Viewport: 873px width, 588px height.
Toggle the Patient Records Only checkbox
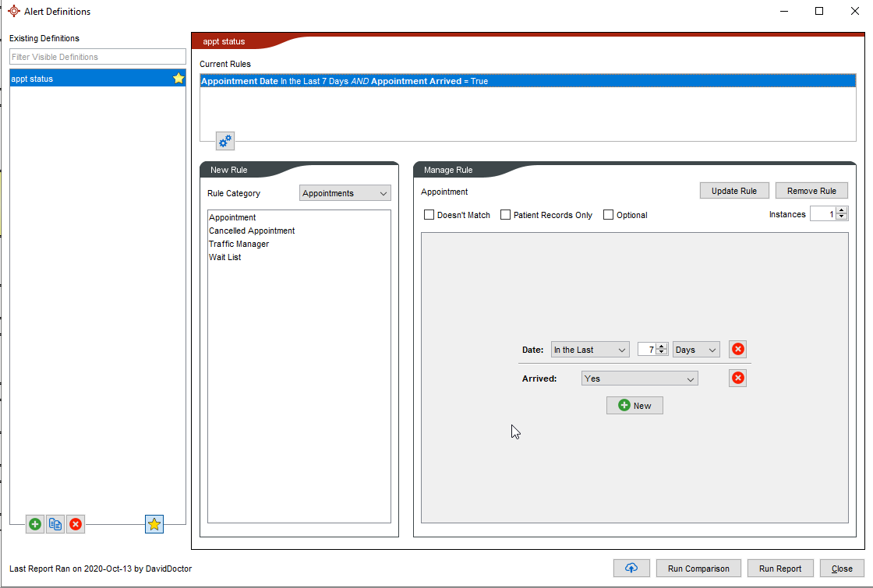[505, 215]
